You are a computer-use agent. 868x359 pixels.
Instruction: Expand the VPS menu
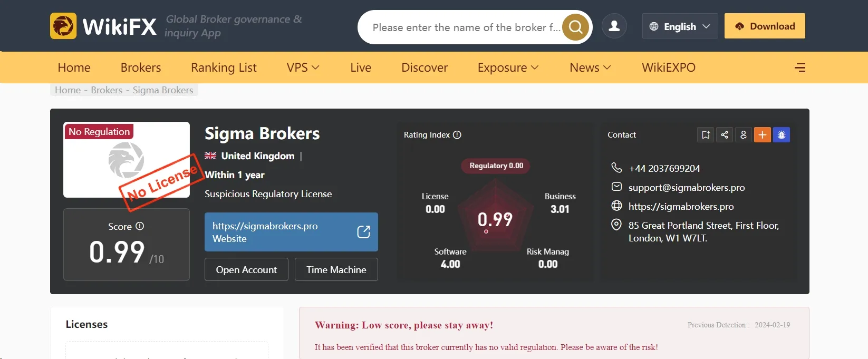(303, 67)
